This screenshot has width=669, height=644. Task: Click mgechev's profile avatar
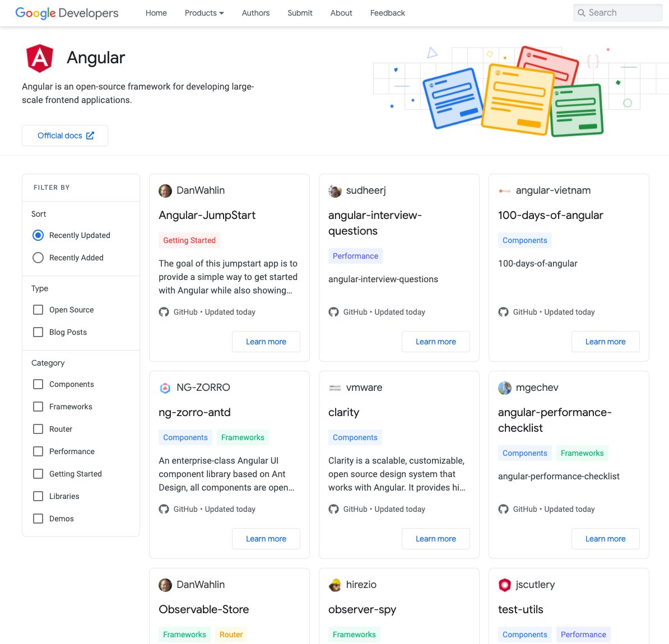504,387
